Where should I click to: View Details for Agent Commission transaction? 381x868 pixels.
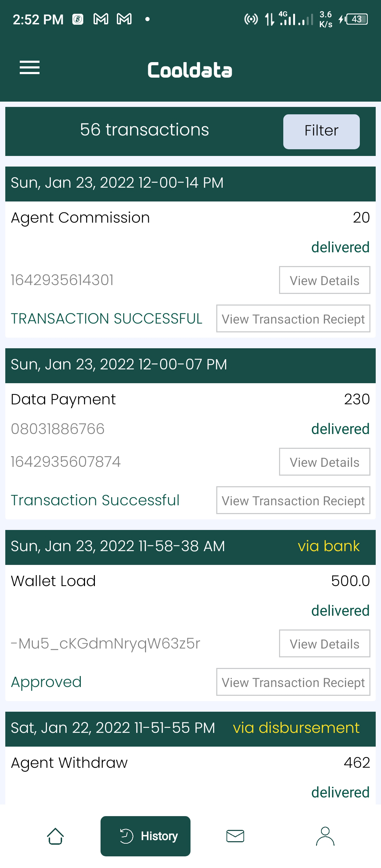tap(325, 280)
